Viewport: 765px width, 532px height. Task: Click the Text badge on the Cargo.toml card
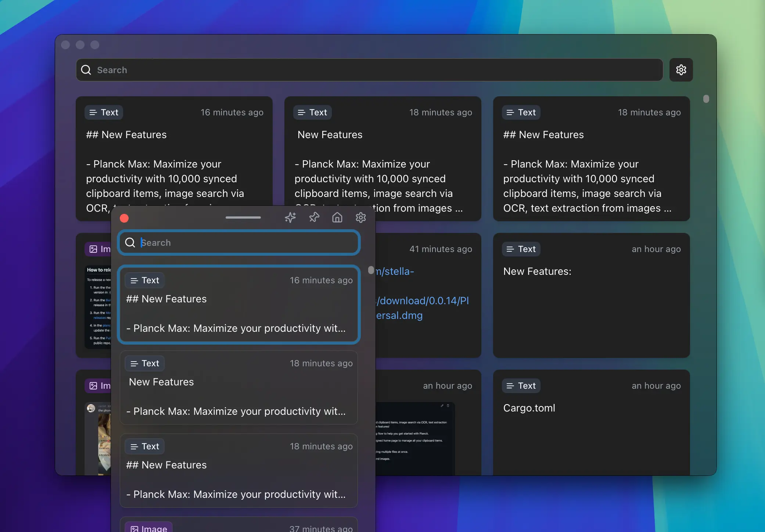pyautogui.click(x=521, y=385)
